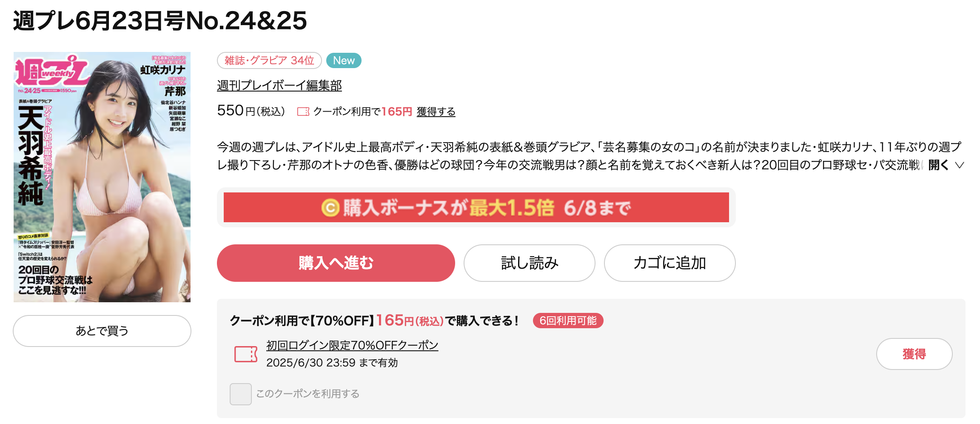
Task: Proceed with the 購入へ進む button
Action: (336, 263)
